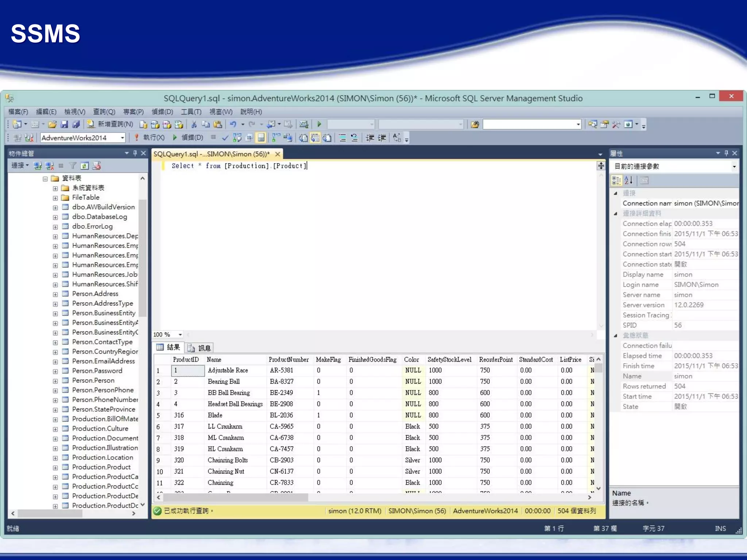This screenshot has height=560, width=747.
Task: Click the 執行(X) execute button
Action: coord(149,137)
